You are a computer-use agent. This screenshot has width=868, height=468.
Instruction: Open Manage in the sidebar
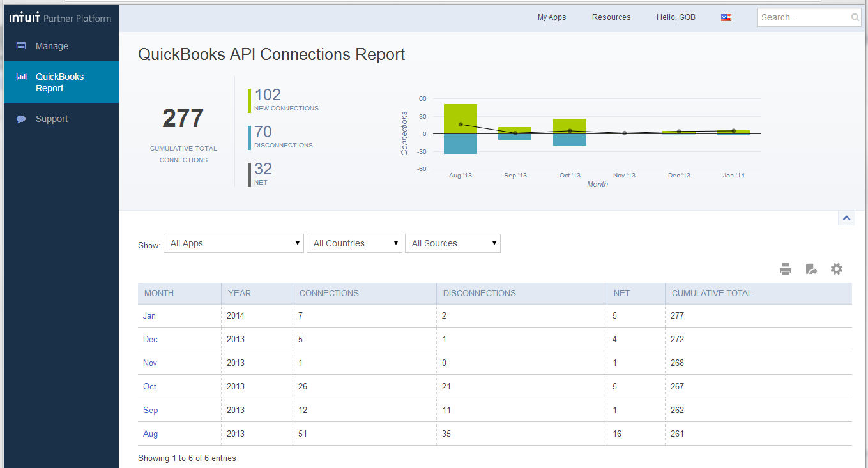click(61, 46)
